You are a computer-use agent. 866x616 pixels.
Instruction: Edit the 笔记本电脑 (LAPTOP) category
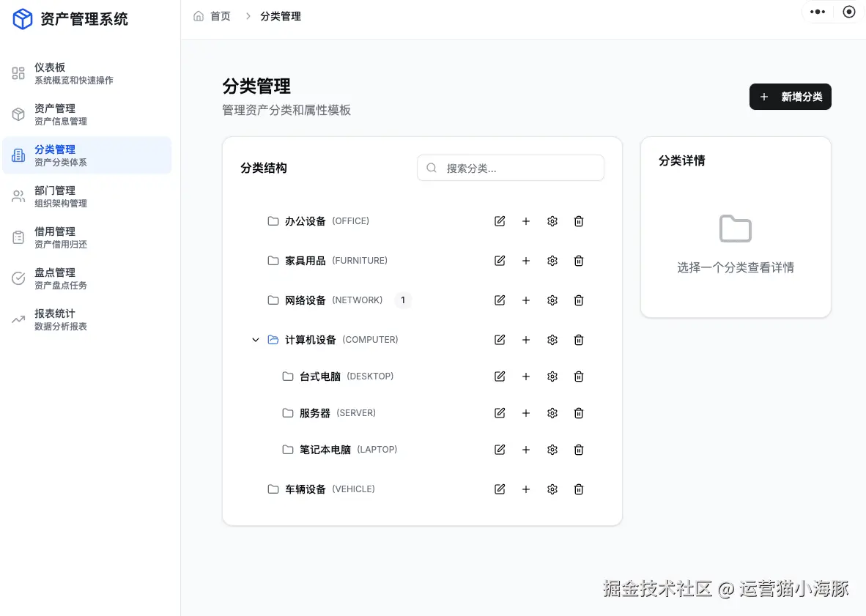500,450
